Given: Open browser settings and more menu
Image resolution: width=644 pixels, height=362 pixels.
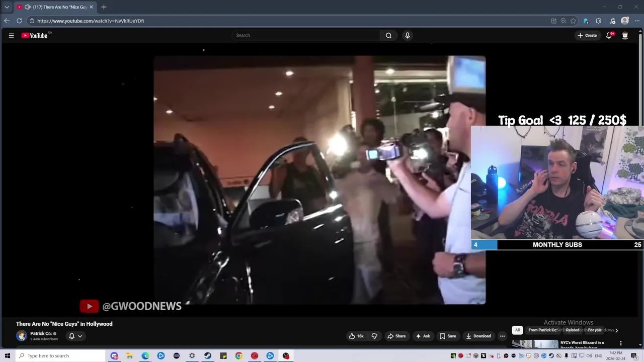Looking at the screenshot, I should pyautogui.click(x=636, y=21).
